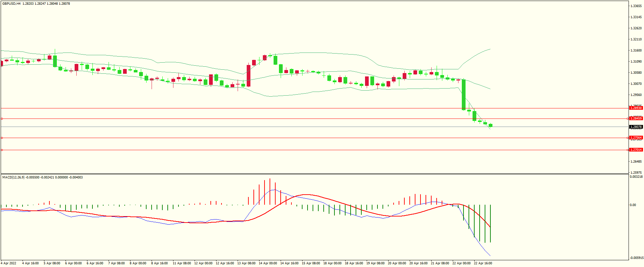Click the 1.25975 price scale value
The image size is (644, 267).
coord(636,173)
